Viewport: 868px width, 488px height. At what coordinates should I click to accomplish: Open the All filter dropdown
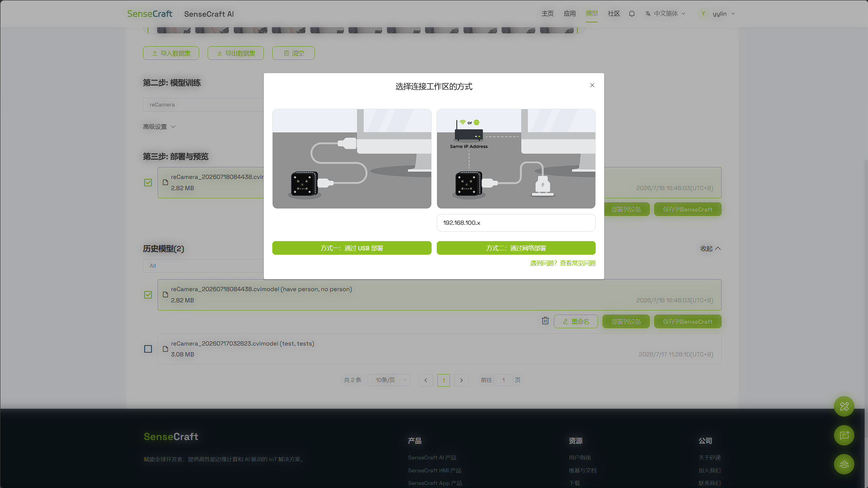tap(203, 266)
